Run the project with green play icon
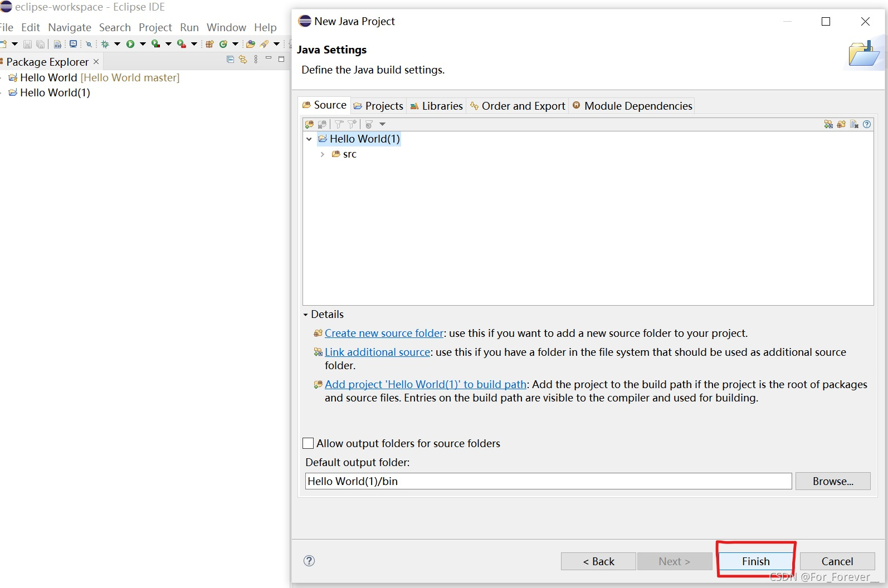The image size is (888, 588). 130,44
